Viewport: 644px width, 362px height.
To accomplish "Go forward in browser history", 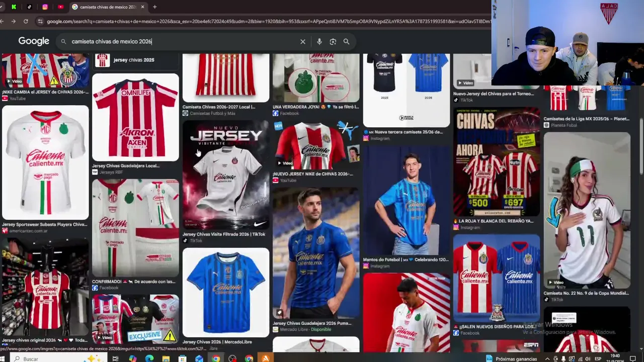I will click(x=13, y=22).
